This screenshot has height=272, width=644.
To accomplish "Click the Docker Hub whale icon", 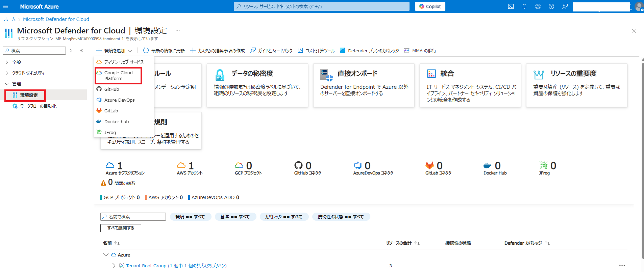I will coord(488,165).
